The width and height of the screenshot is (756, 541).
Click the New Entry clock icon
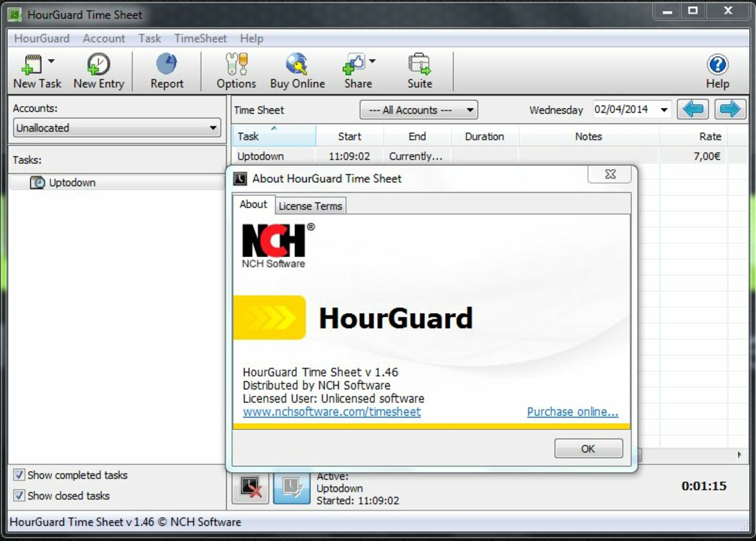[98, 64]
